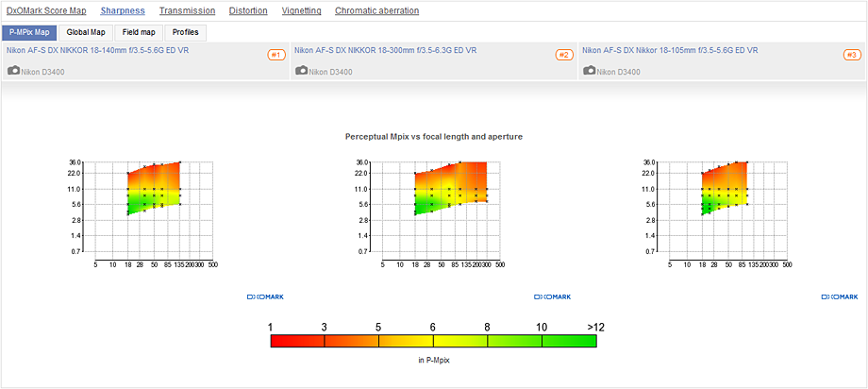The width and height of the screenshot is (868, 389).
Task: Show the Field map view
Action: pos(139,33)
